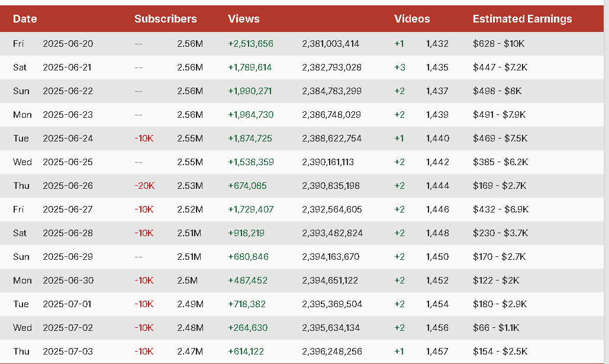Click the -20K subscriber change
Screen dimensions: 609x364
[144, 186]
